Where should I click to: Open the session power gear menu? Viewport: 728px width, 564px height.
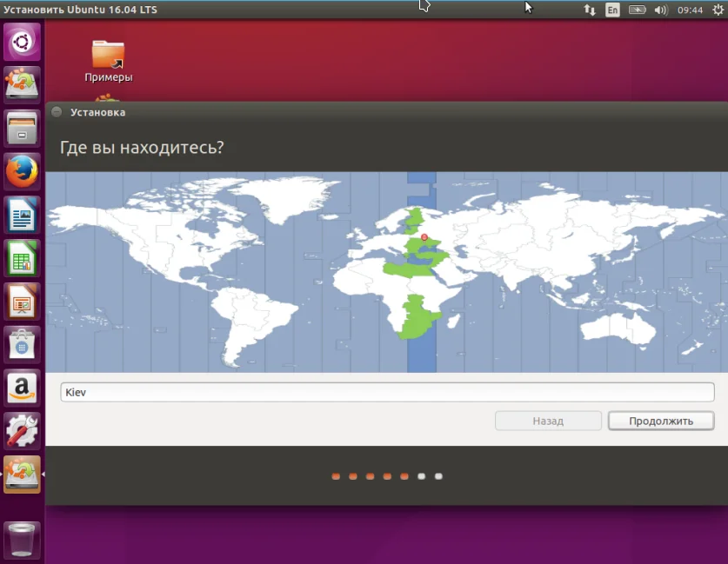tap(718, 10)
